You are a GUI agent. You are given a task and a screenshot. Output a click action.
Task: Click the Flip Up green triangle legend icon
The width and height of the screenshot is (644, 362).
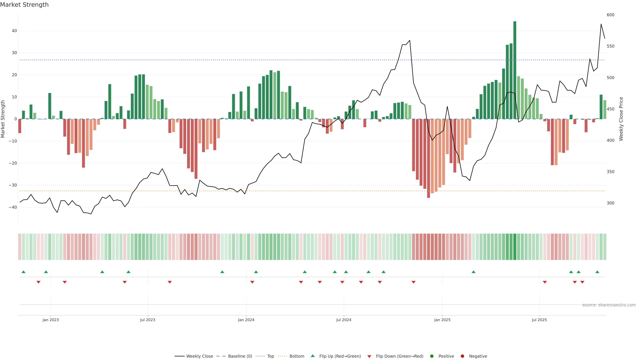pyautogui.click(x=312, y=356)
